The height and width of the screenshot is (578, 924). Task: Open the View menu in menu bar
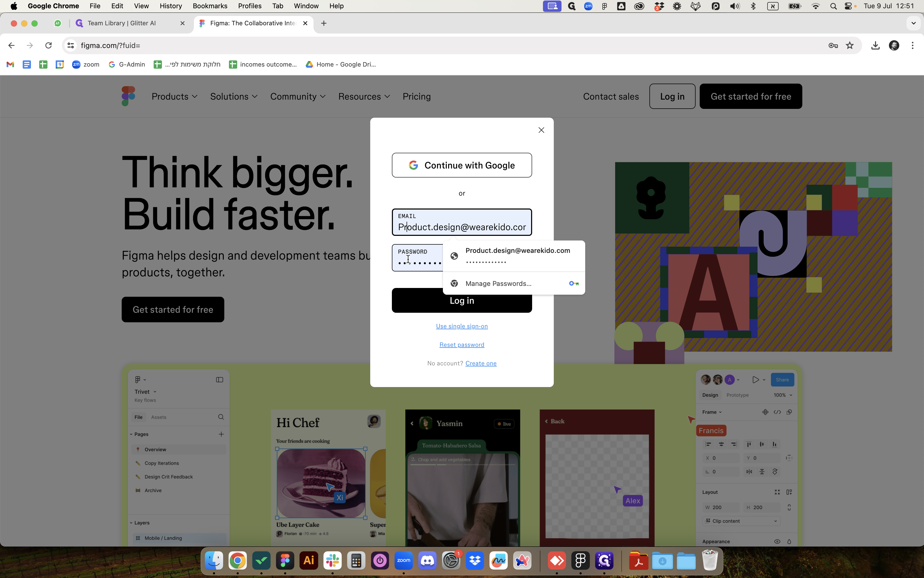click(x=141, y=6)
